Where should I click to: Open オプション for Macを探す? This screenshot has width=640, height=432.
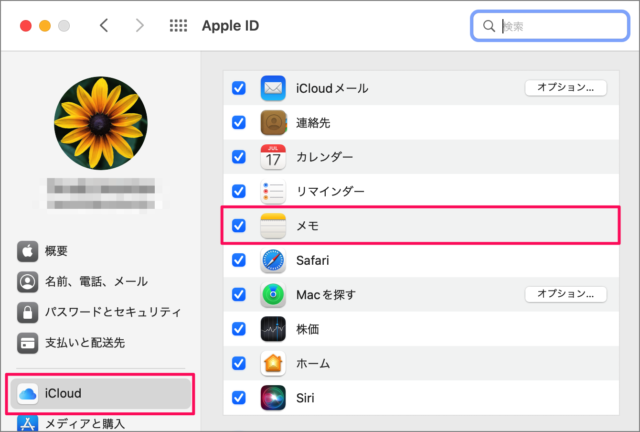pos(566,294)
